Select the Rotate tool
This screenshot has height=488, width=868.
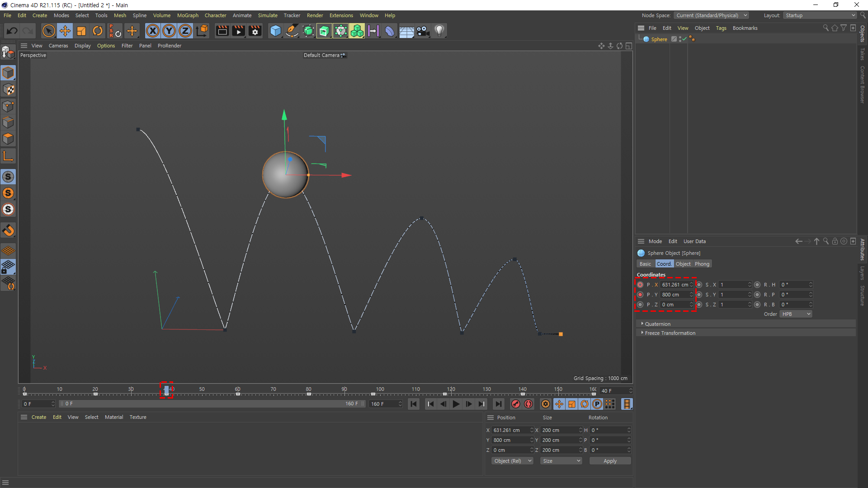point(98,31)
